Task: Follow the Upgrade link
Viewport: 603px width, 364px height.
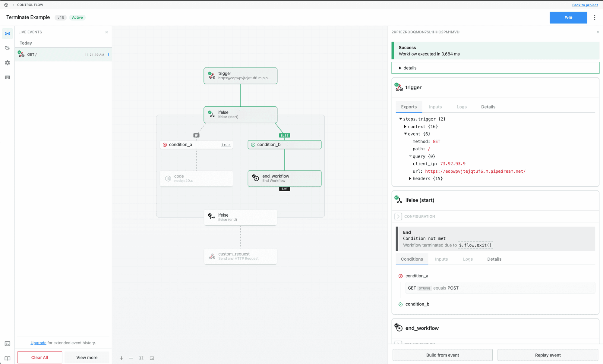Action: [38, 343]
